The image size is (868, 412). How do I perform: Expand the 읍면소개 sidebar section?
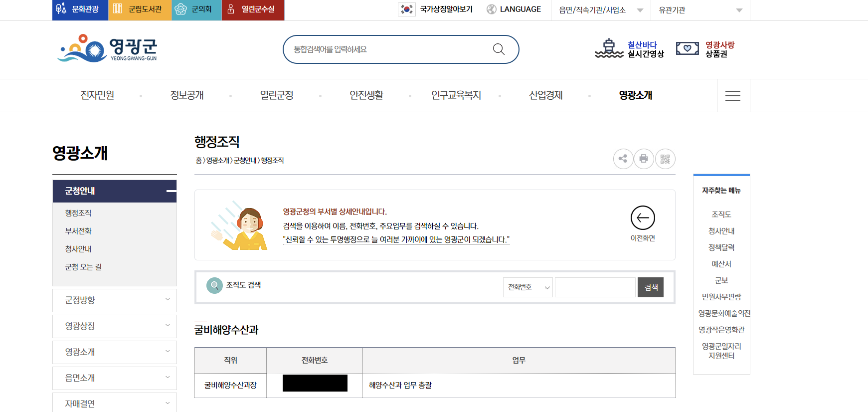click(115, 378)
